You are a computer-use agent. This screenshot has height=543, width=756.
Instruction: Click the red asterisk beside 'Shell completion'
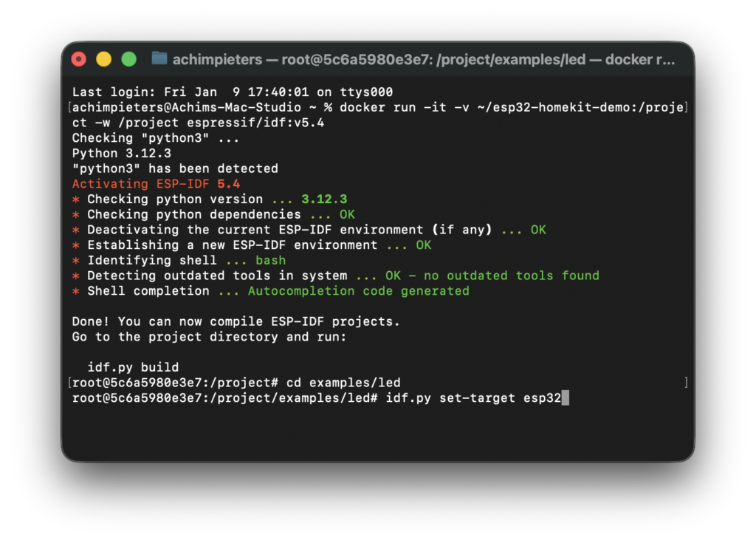click(76, 291)
